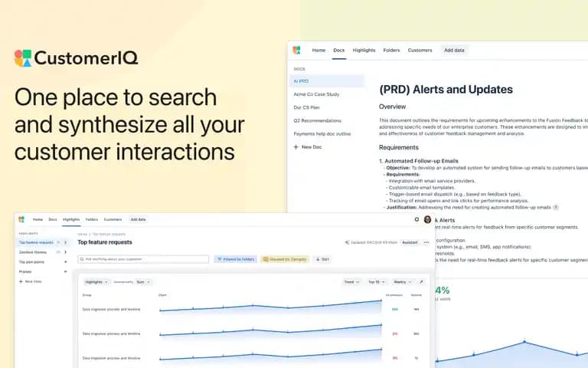Image resolution: width=588 pixels, height=368 pixels.
Task: Click the green percentage in first row
Action: [395, 310]
